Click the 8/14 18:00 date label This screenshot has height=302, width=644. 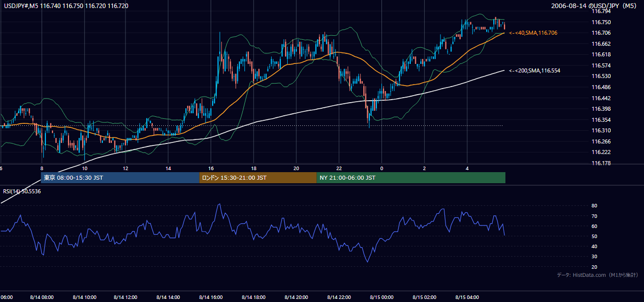(254, 297)
